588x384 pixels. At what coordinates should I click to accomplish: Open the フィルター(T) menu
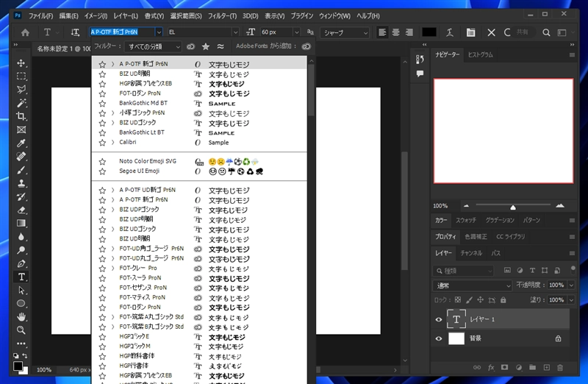(x=222, y=15)
